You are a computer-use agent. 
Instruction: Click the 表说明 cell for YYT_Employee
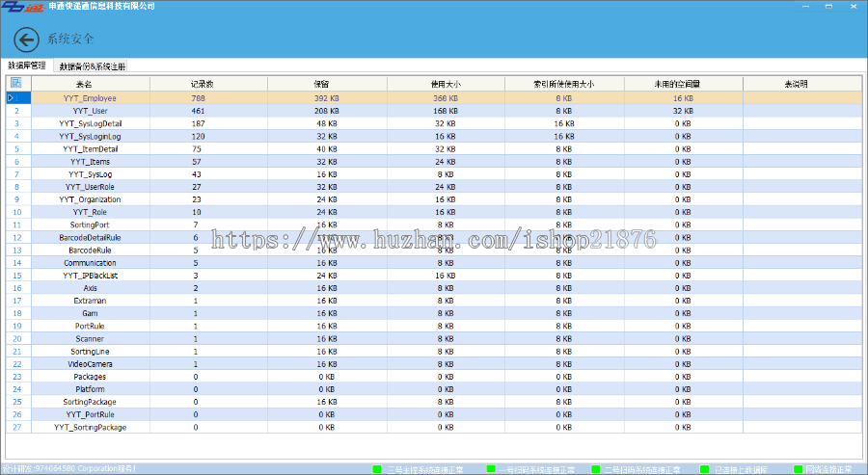pyautogui.click(x=797, y=97)
